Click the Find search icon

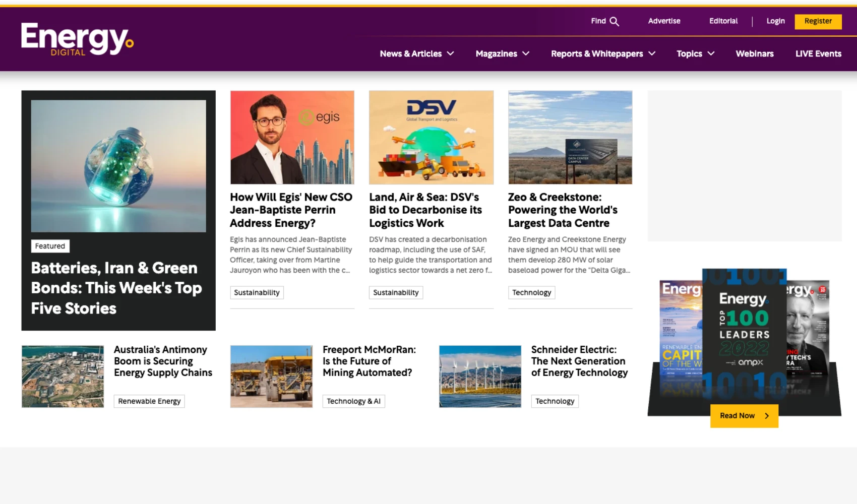pyautogui.click(x=615, y=21)
